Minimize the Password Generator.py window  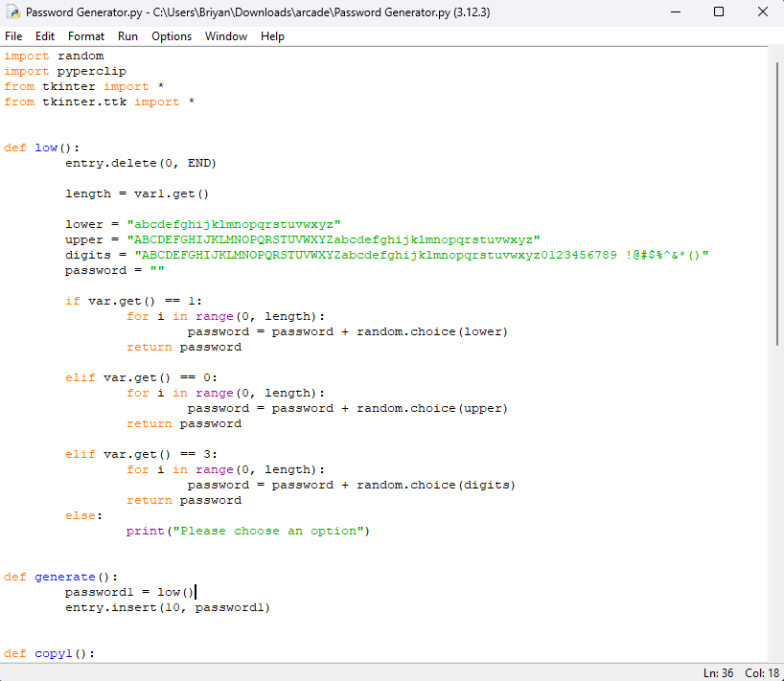[674, 12]
